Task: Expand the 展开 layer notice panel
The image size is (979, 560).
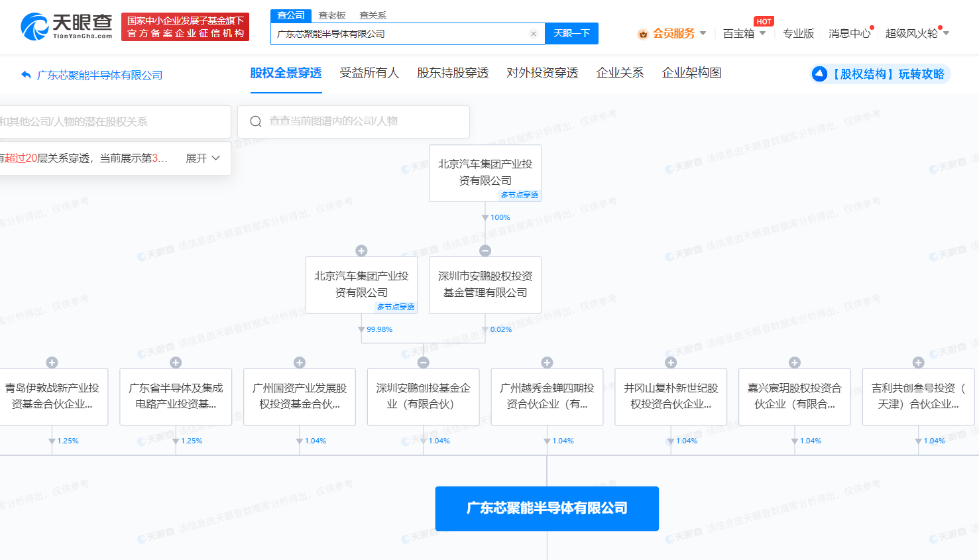Action: 203,158
